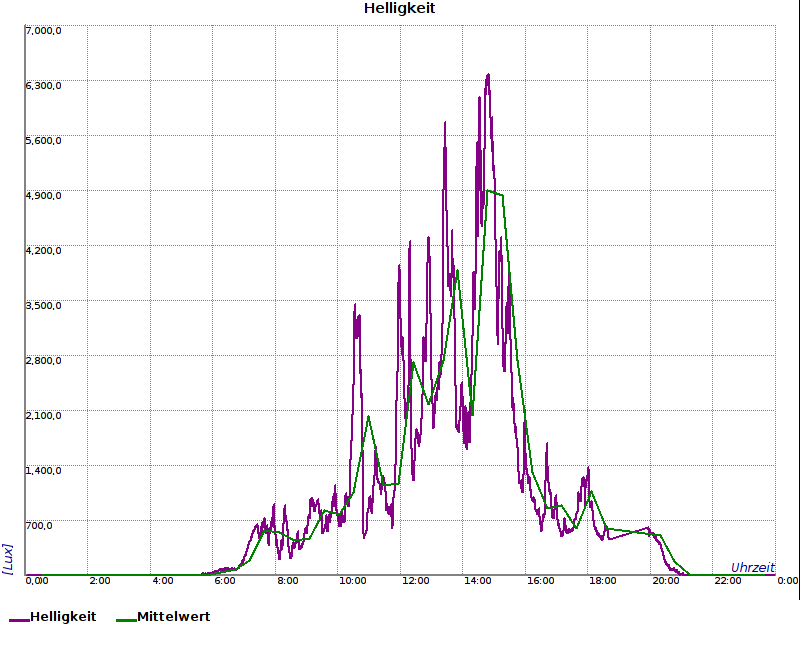Click the 2:00 time axis label

click(x=99, y=581)
